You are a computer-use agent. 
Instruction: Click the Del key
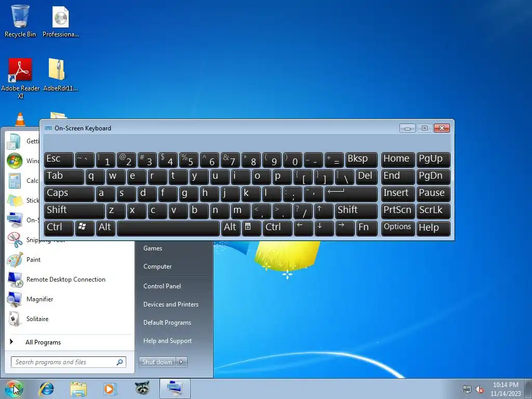(367, 177)
